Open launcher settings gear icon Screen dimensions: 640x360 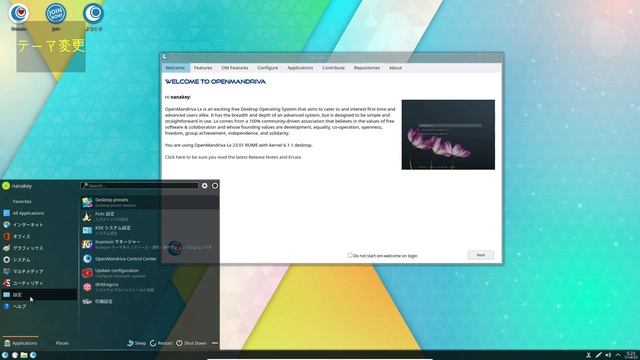204,186
